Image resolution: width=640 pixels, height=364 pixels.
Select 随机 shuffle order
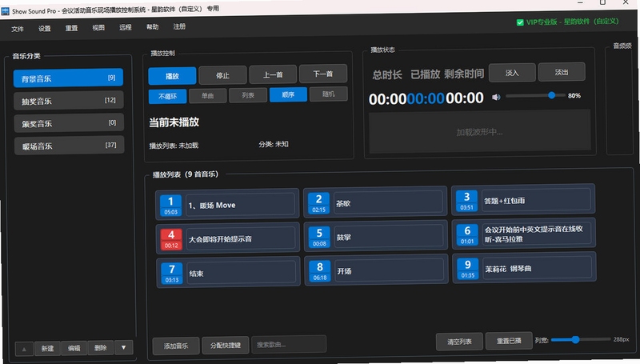[x=329, y=94]
